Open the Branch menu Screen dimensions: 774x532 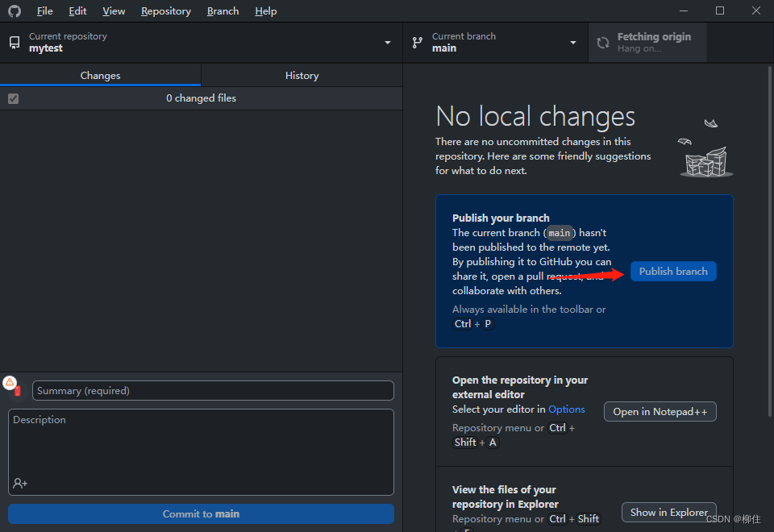[223, 10]
